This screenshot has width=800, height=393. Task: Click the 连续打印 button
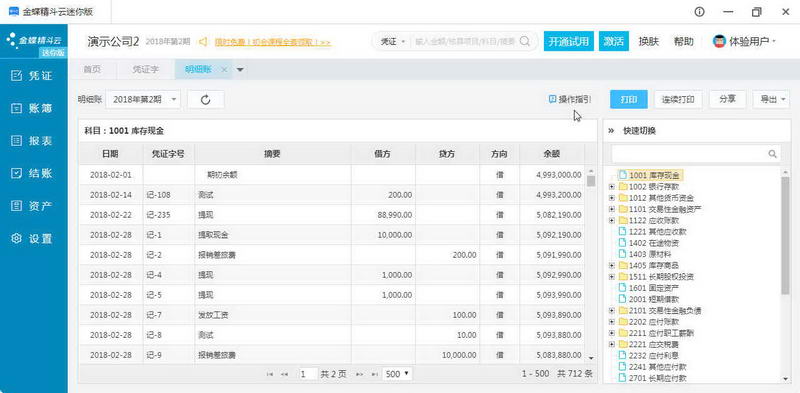click(678, 100)
